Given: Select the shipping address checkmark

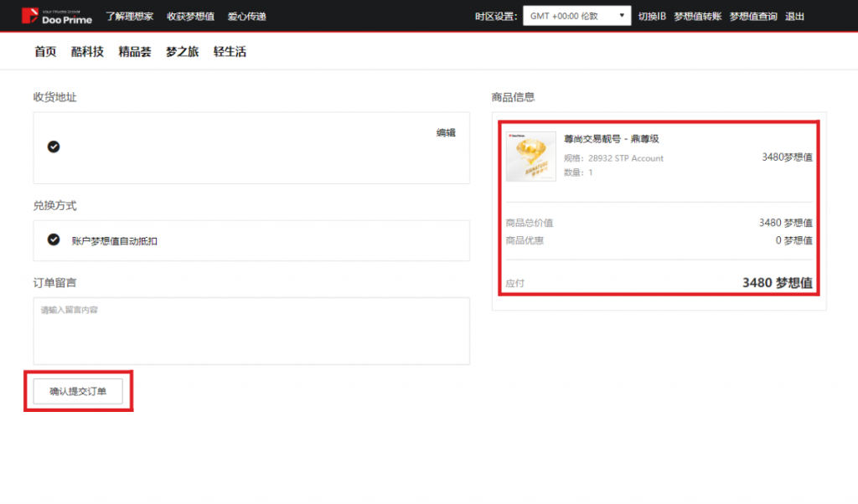Looking at the screenshot, I should [54, 147].
